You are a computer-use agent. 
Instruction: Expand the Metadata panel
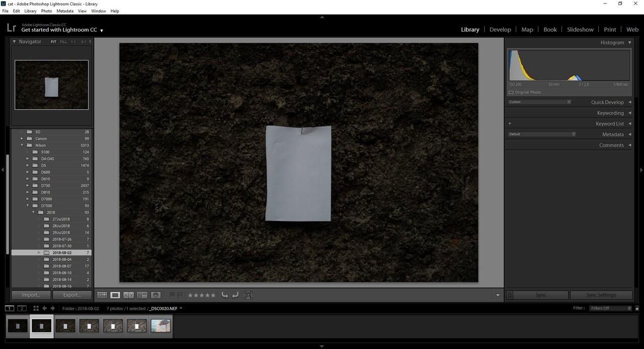click(x=629, y=134)
